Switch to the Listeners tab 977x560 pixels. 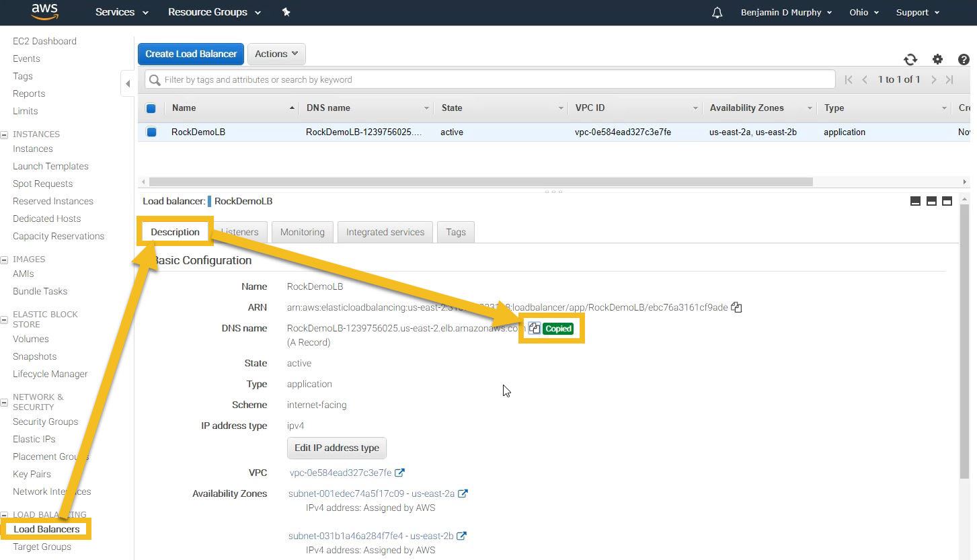click(239, 232)
